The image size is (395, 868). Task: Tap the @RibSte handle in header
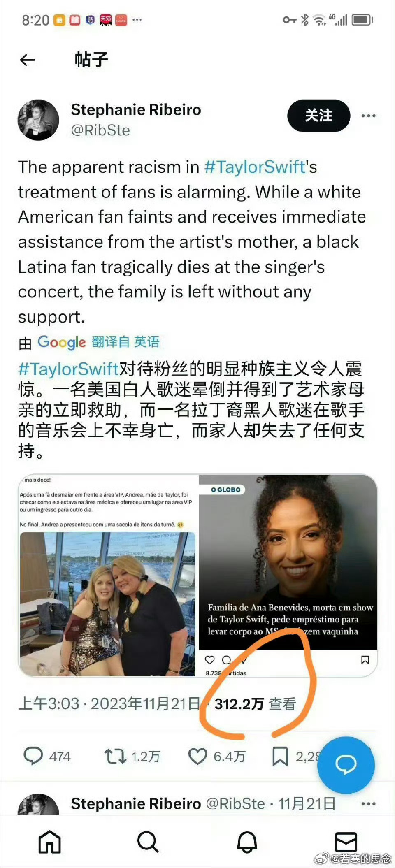point(100,130)
